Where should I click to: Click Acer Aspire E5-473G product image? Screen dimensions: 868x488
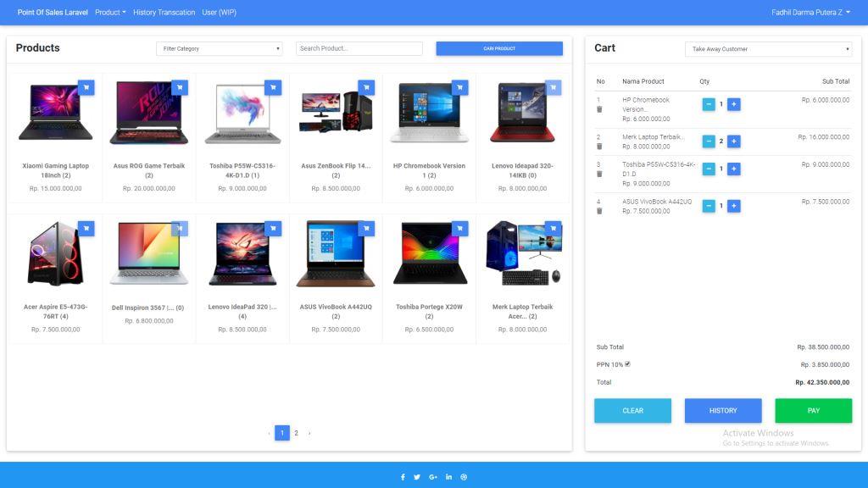point(55,253)
